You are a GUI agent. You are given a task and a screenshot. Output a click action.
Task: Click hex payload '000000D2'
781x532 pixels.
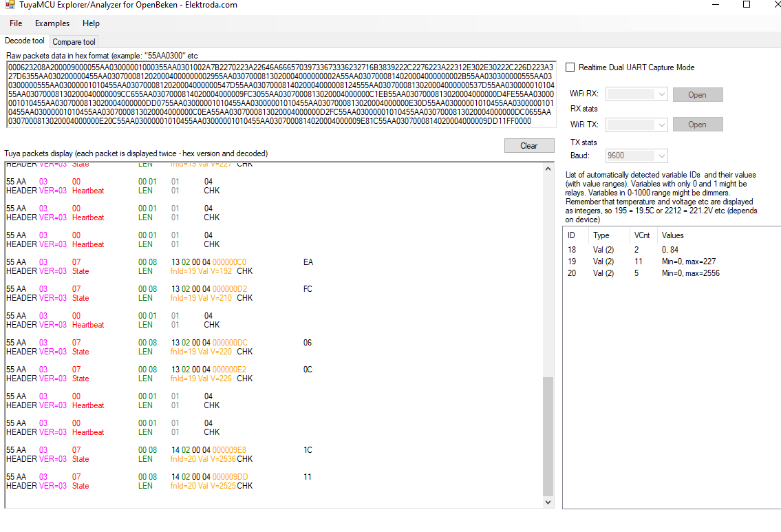click(230, 289)
